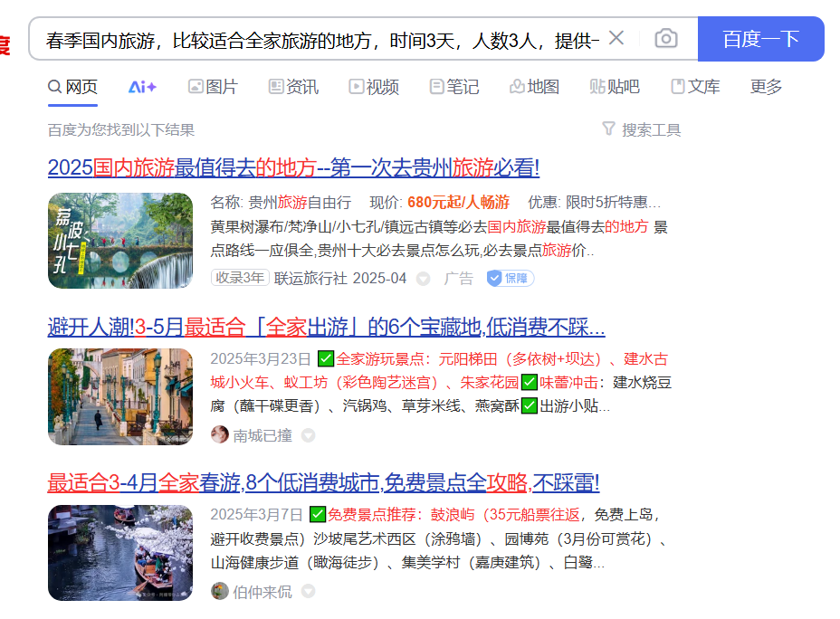
Task: Click the 南城已撞 author avatar
Action: (x=220, y=434)
